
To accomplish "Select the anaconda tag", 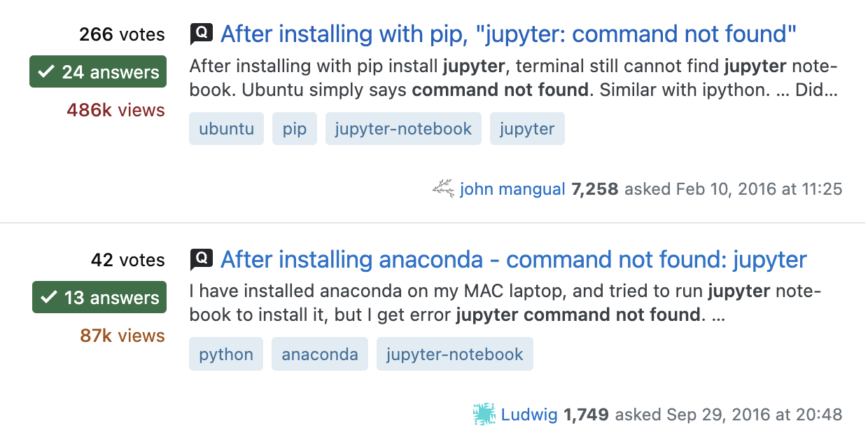I will [x=319, y=354].
